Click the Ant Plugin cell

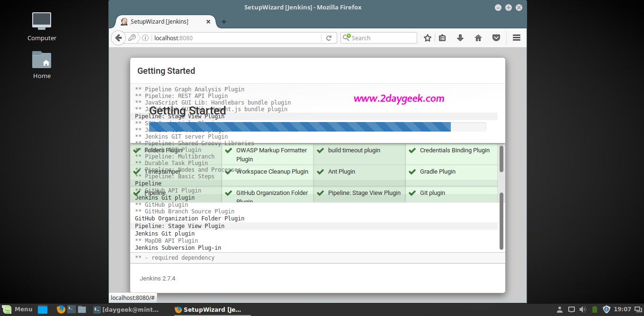click(x=359, y=176)
